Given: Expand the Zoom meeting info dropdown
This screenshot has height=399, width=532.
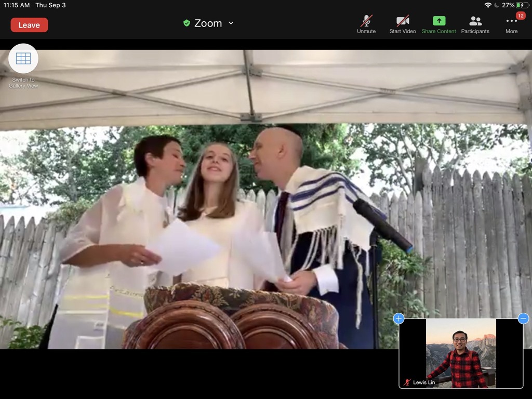Looking at the screenshot, I should click(x=231, y=23).
